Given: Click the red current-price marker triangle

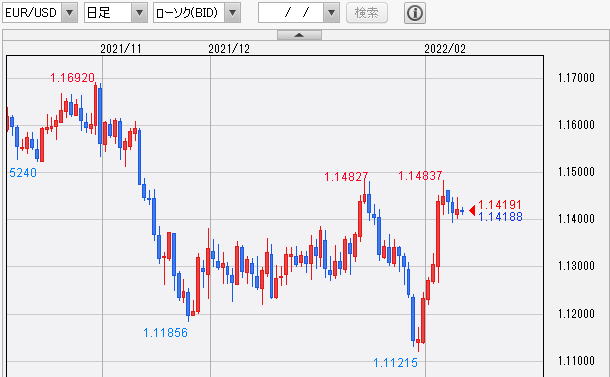Looking at the screenshot, I should coord(472,210).
